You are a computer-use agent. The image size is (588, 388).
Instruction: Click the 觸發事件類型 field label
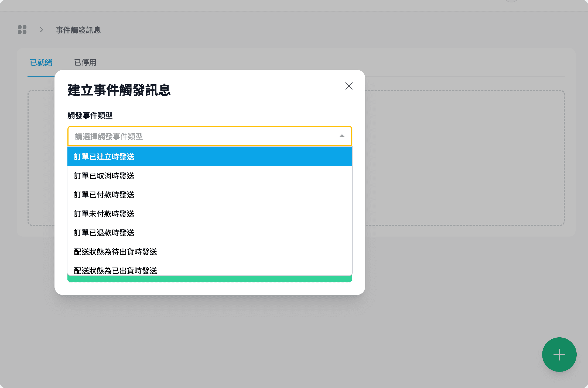point(90,116)
